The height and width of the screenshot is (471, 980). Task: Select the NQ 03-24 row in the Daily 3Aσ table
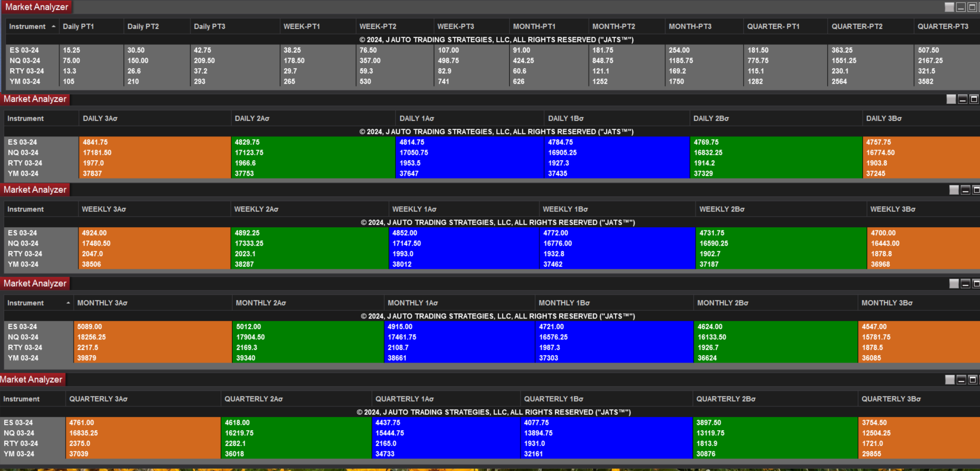tap(492, 153)
